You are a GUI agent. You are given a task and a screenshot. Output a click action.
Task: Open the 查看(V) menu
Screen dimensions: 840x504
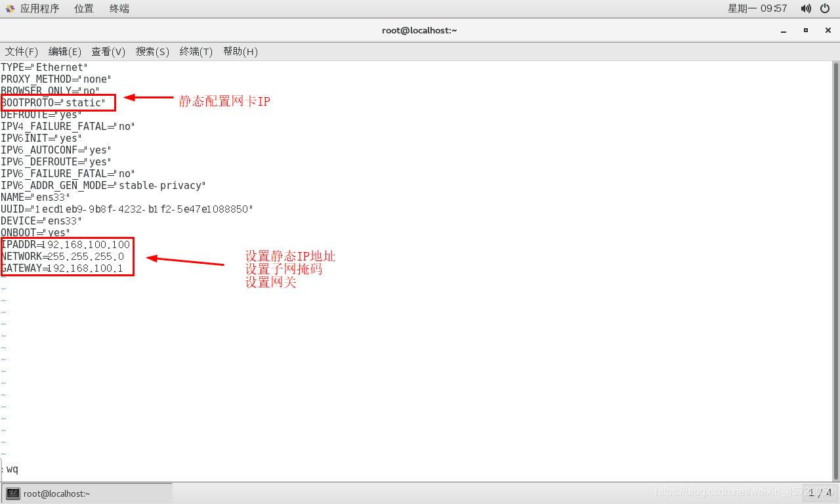(x=108, y=51)
